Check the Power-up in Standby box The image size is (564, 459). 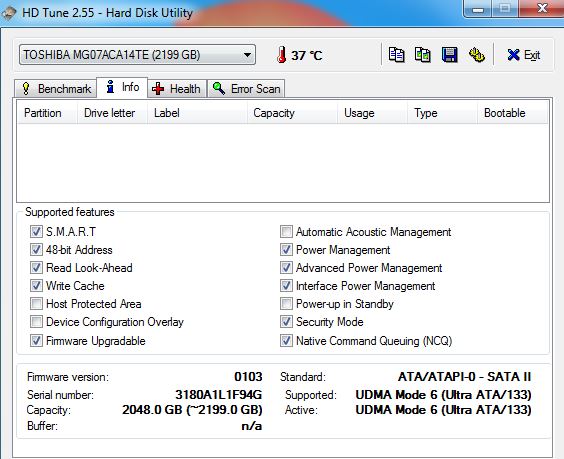(x=286, y=304)
